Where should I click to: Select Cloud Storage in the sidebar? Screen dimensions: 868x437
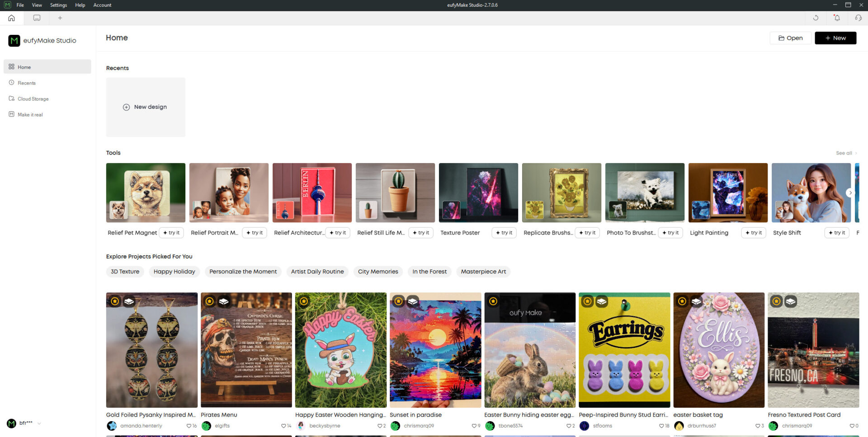pos(33,99)
